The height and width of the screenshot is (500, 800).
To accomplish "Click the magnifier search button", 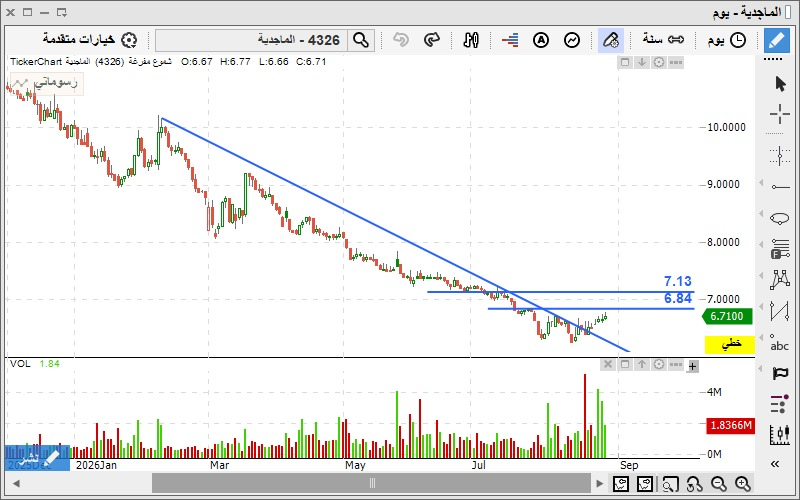I will (361, 40).
